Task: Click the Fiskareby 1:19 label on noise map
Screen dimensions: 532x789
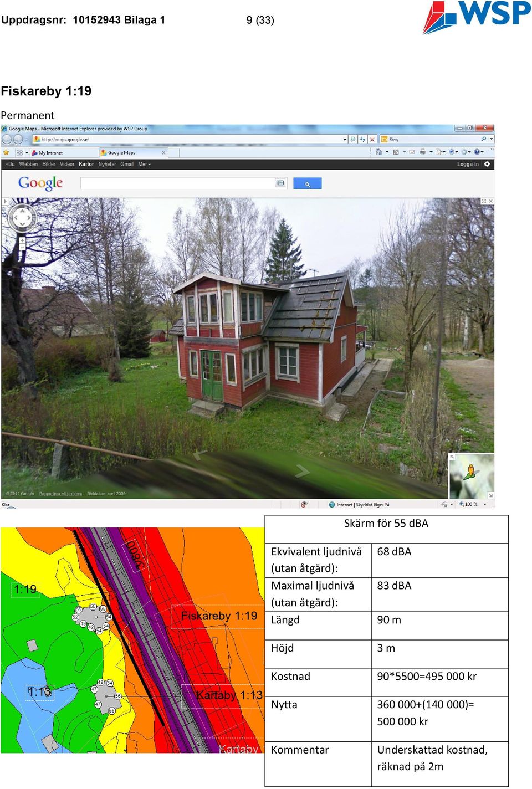Action: [x=219, y=616]
